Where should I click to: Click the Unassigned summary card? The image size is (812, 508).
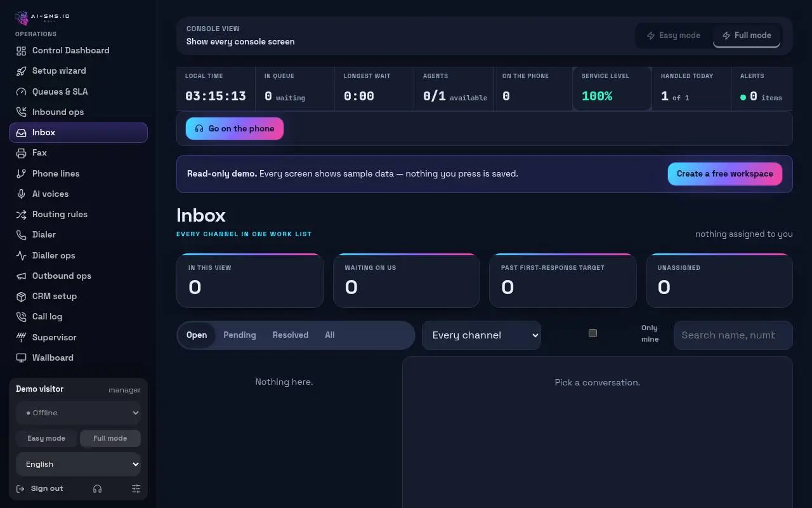click(x=719, y=281)
